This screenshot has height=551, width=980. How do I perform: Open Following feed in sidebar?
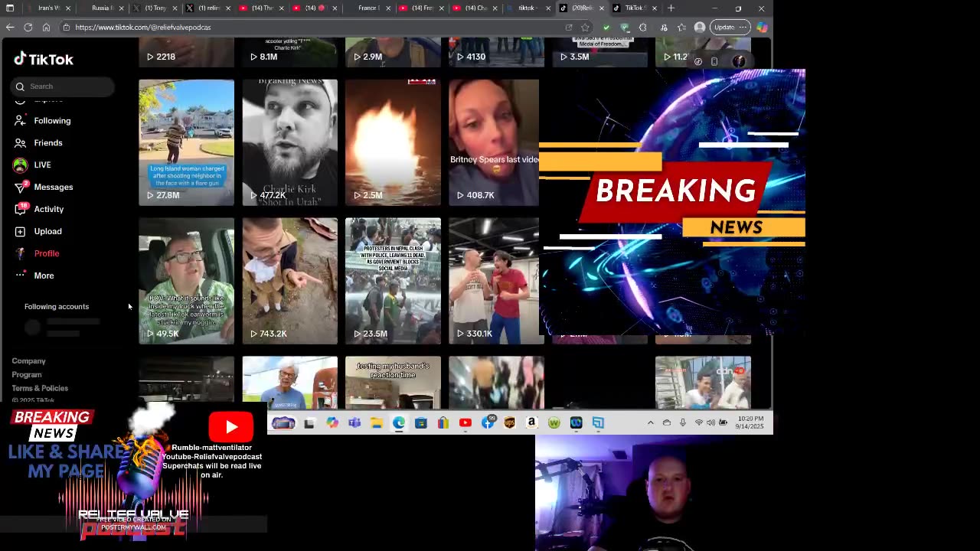pyautogui.click(x=52, y=121)
